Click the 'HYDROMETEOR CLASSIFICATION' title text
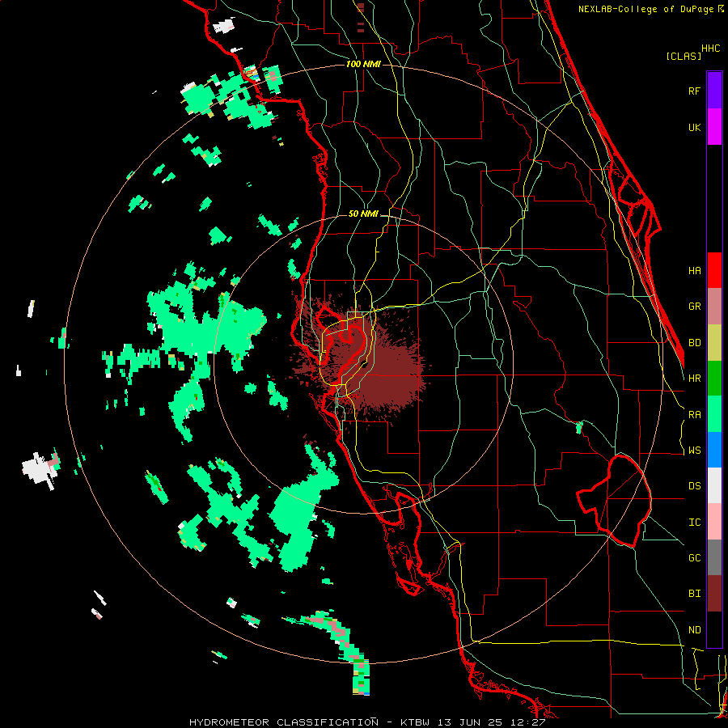Viewport: 728px width, 728px height. tap(284, 722)
